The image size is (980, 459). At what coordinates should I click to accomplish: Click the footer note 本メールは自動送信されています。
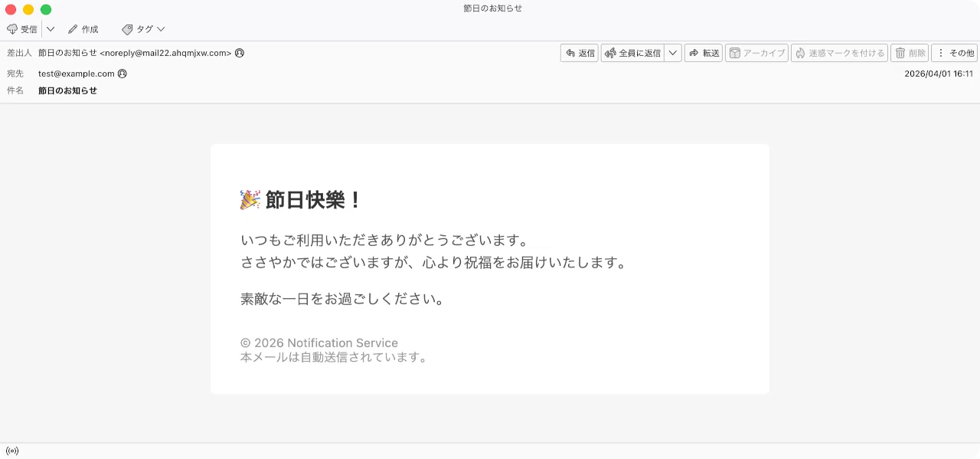coord(334,357)
